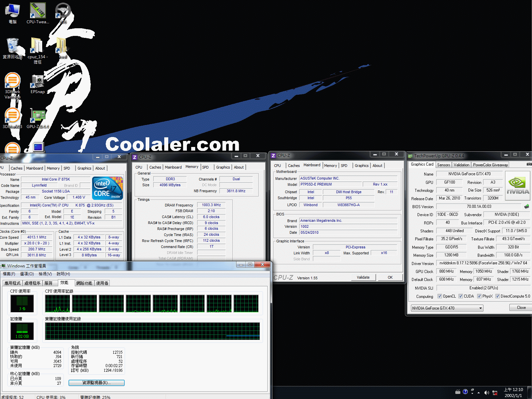Click the first CPU usage history graph
The width and height of the screenshot is (532, 399).
coord(58,304)
